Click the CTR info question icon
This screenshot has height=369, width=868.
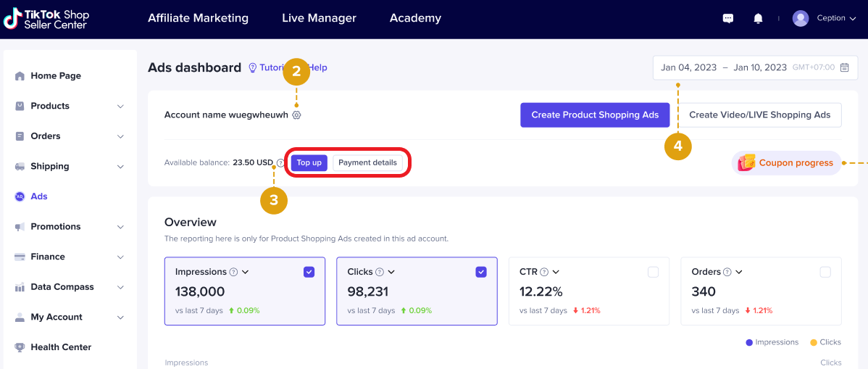(x=544, y=272)
